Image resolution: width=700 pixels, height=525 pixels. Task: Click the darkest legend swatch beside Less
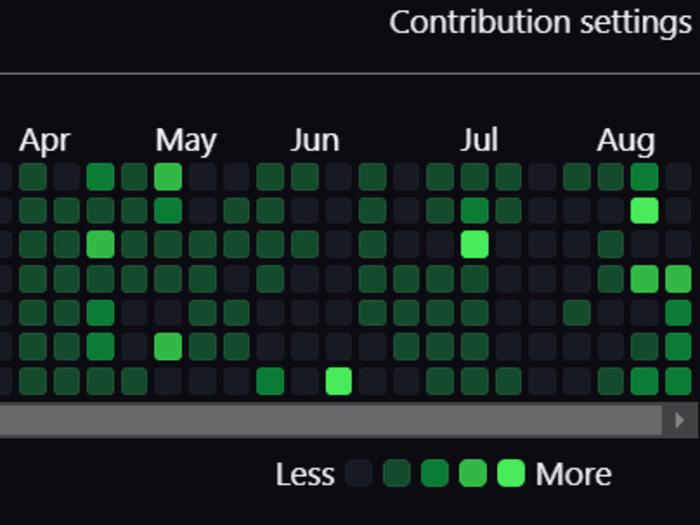[359, 473]
